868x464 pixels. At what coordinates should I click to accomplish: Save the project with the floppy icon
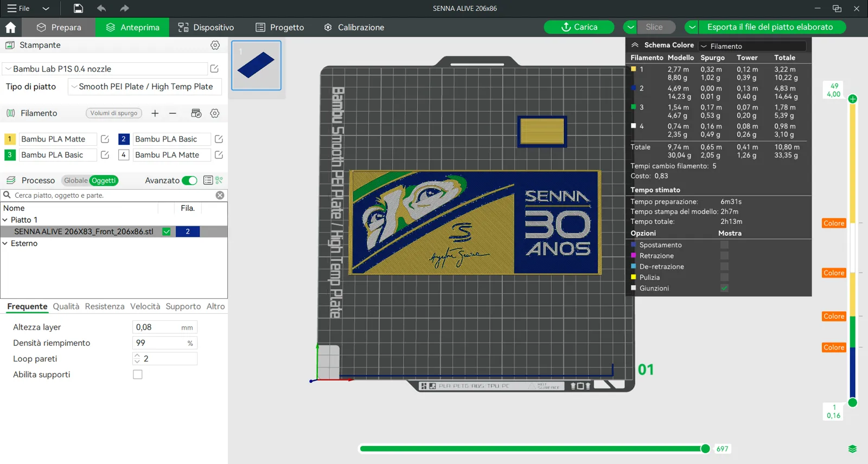pos(78,8)
